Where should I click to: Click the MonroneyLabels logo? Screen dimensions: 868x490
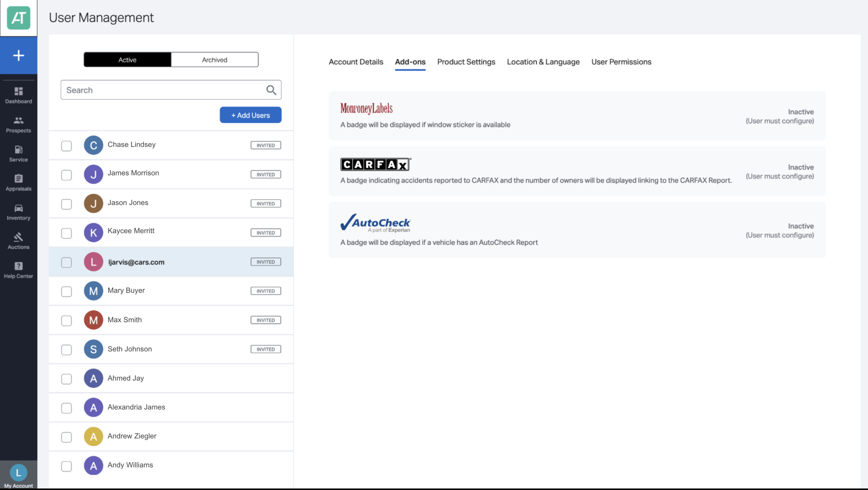pos(367,108)
